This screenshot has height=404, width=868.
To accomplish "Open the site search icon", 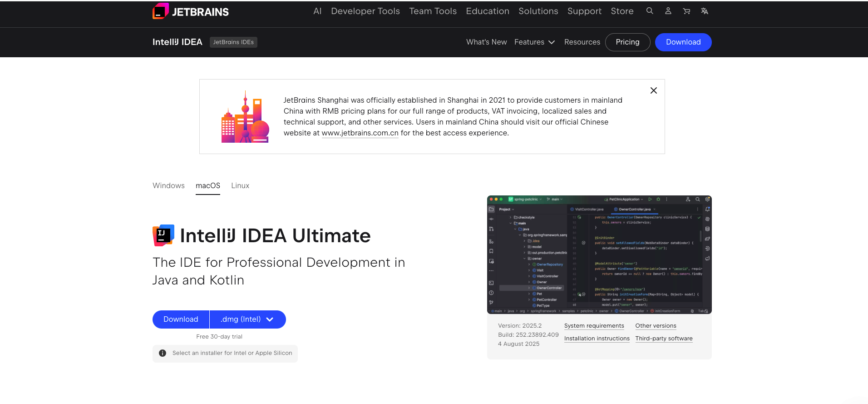I will (x=650, y=11).
